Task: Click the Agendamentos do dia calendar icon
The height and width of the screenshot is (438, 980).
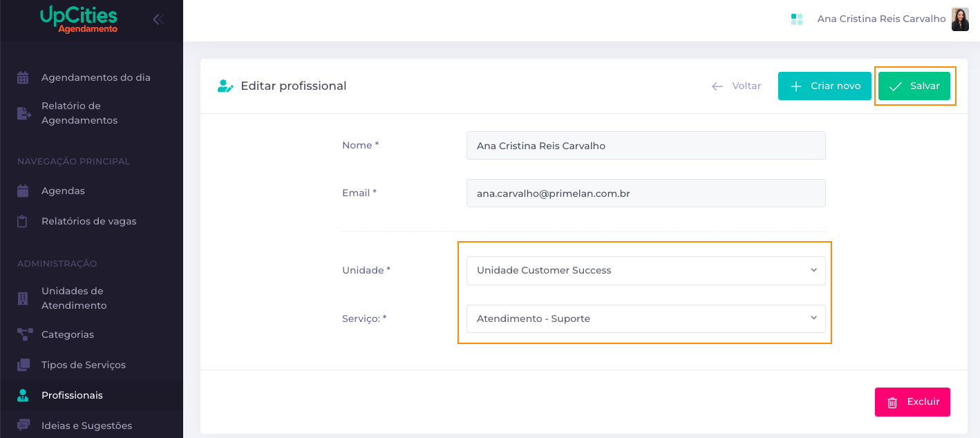Action: pos(23,77)
